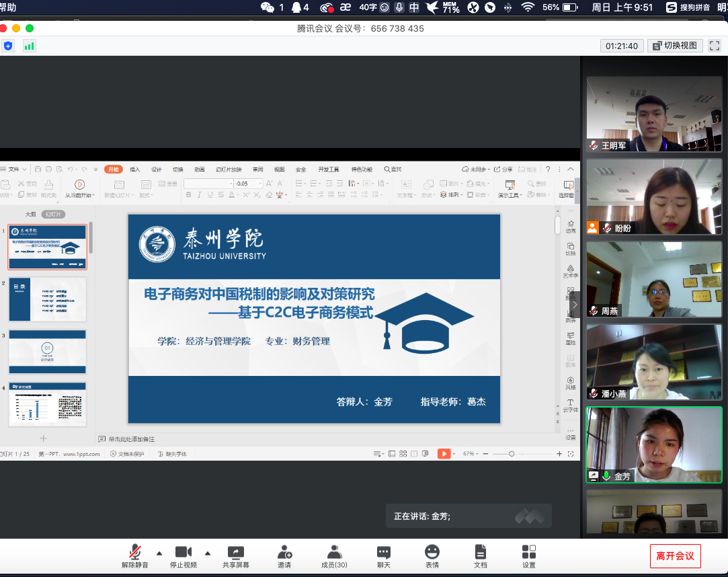Click the green network signal icon
This screenshot has height=577, width=728.
point(29,46)
